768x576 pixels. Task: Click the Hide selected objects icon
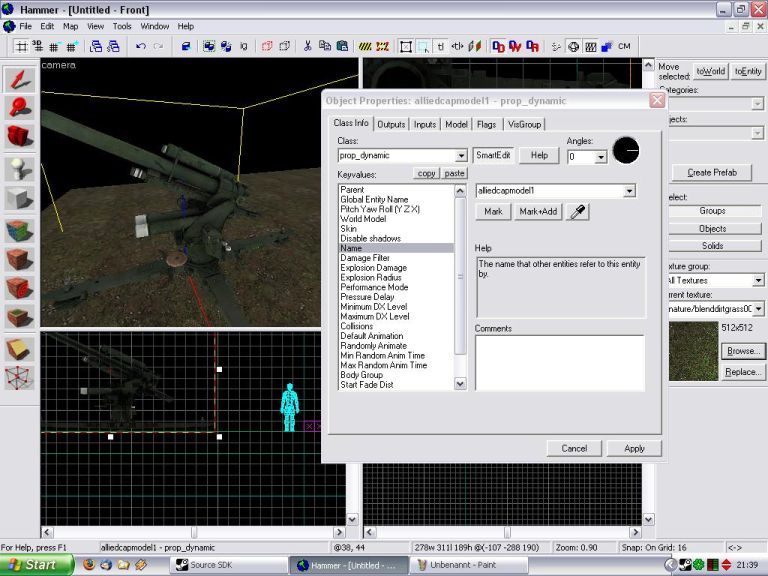coord(267,47)
